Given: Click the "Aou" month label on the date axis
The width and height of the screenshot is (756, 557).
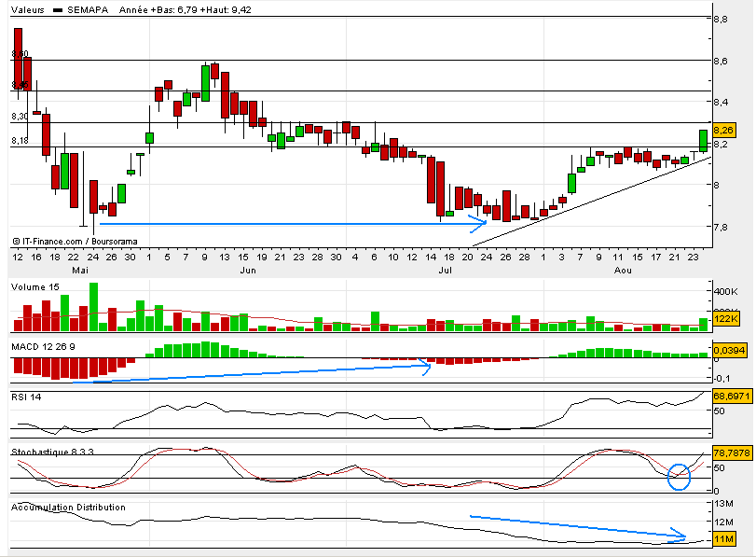Looking at the screenshot, I should pos(623,271).
